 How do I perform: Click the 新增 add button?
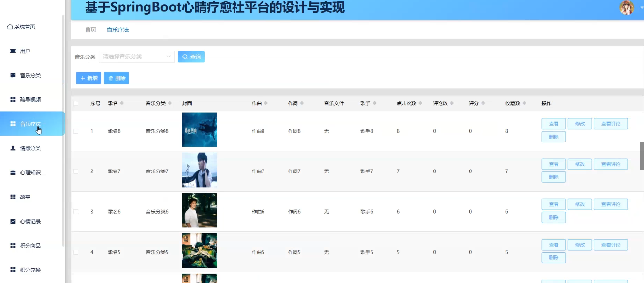pyautogui.click(x=88, y=78)
